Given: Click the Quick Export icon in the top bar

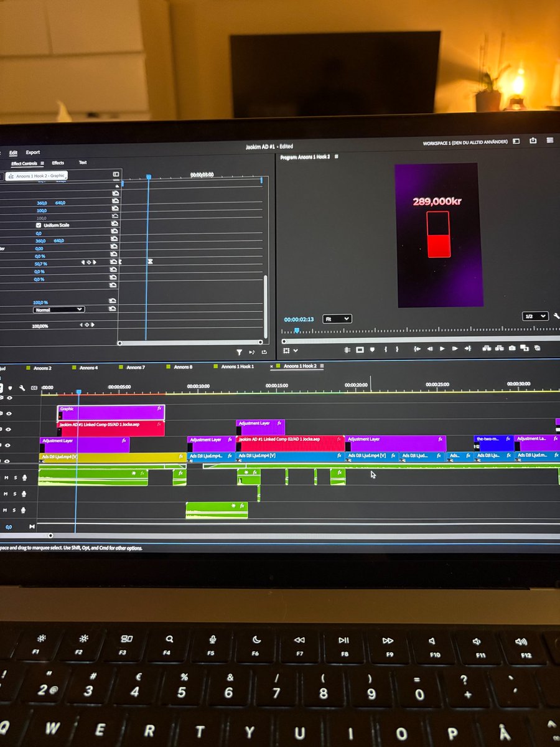Looking at the screenshot, I should pyautogui.click(x=533, y=141).
